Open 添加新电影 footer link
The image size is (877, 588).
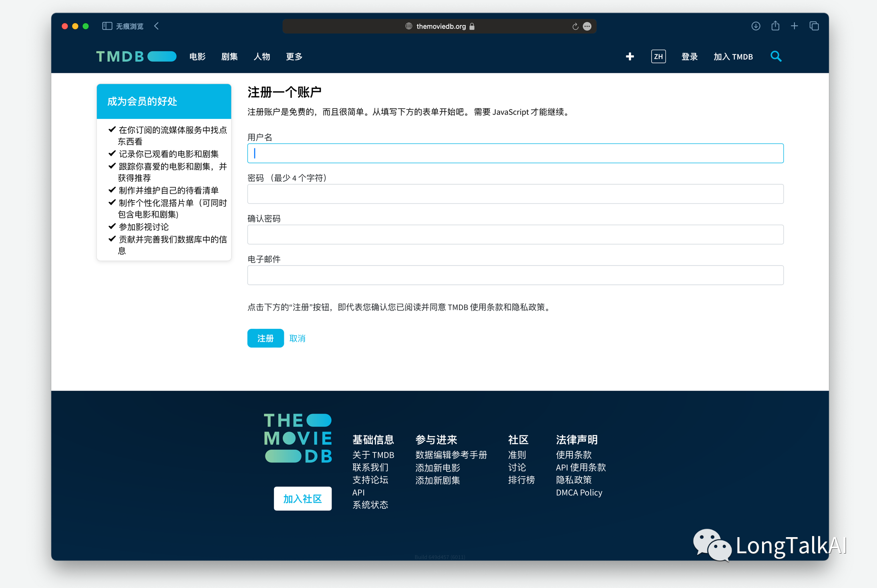[x=438, y=467]
